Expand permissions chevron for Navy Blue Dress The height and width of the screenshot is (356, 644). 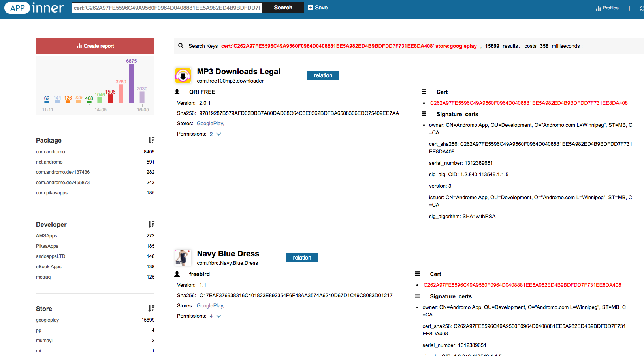click(218, 316)
